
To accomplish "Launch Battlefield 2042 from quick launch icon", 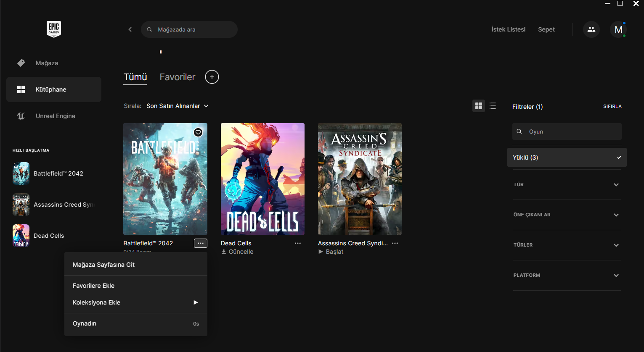I will [x=21, y=173].
